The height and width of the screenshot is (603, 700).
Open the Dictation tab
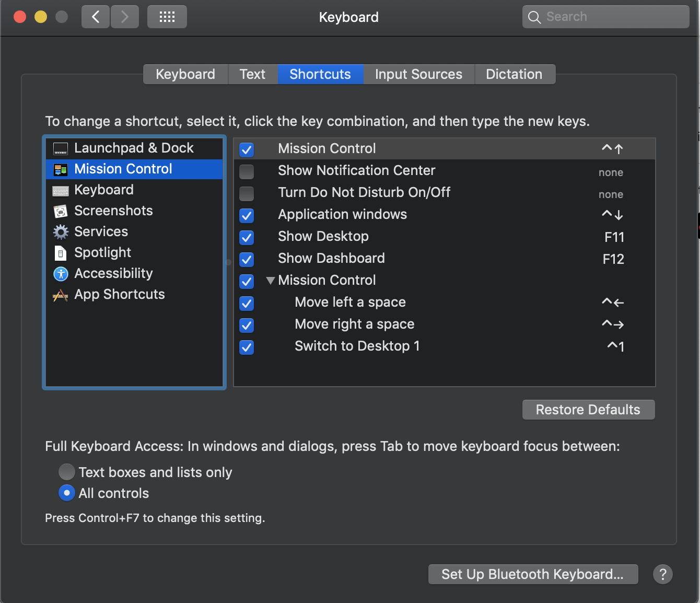point(515,74)
